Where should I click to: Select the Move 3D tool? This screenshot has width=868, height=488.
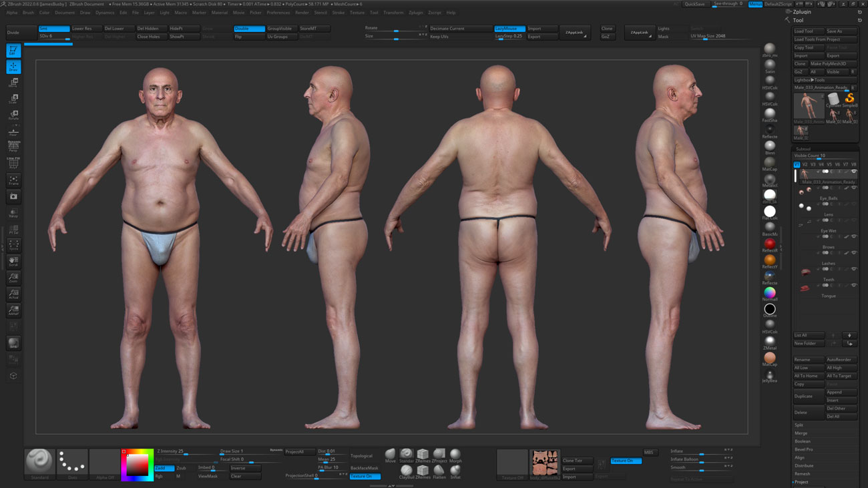click(13, 81)
